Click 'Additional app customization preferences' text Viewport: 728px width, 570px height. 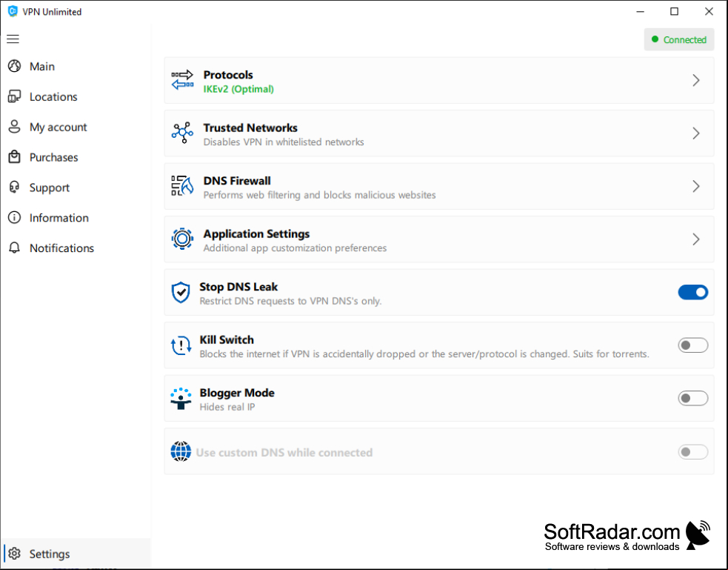tap(295, 248)
